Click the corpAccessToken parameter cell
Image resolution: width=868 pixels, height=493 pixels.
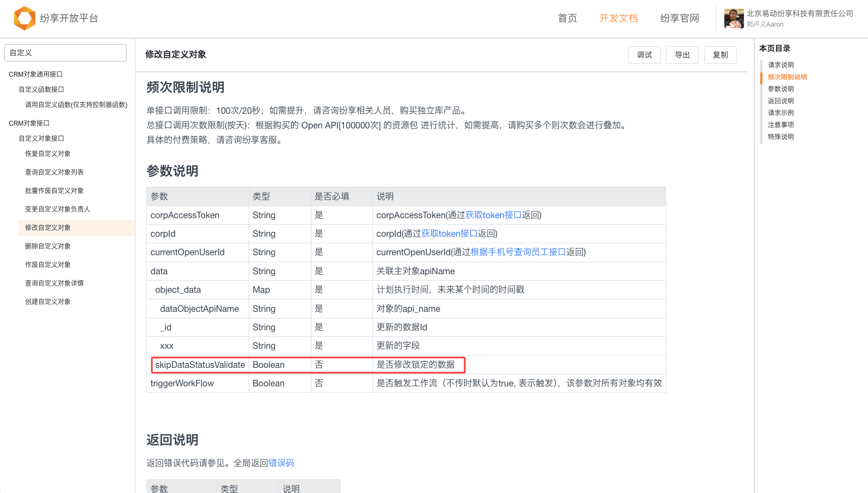198,215
